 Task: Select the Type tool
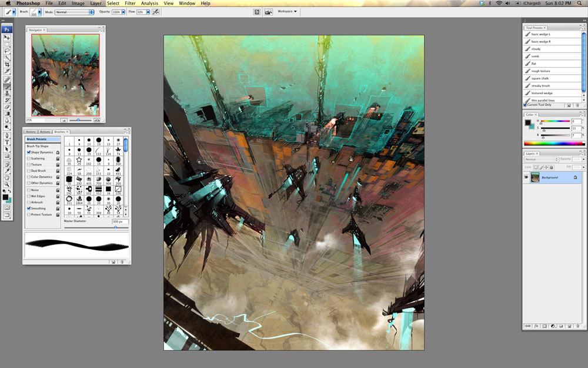6,142
